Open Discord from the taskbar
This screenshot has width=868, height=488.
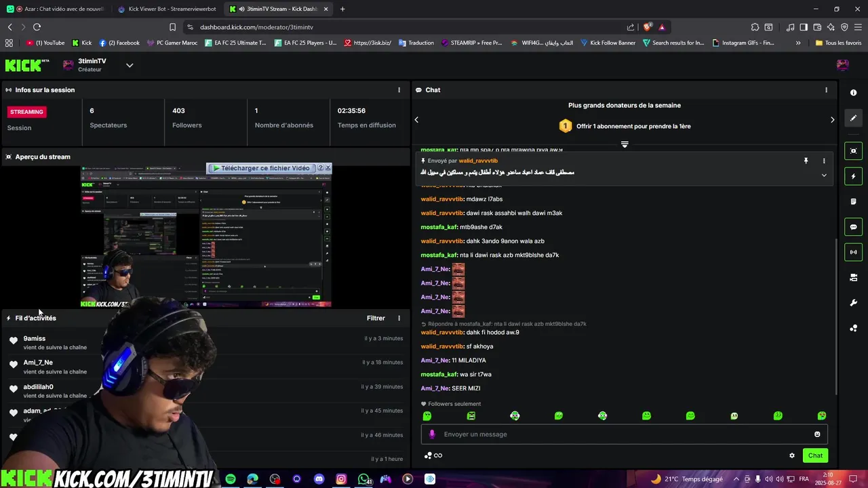tap(319, 479)
